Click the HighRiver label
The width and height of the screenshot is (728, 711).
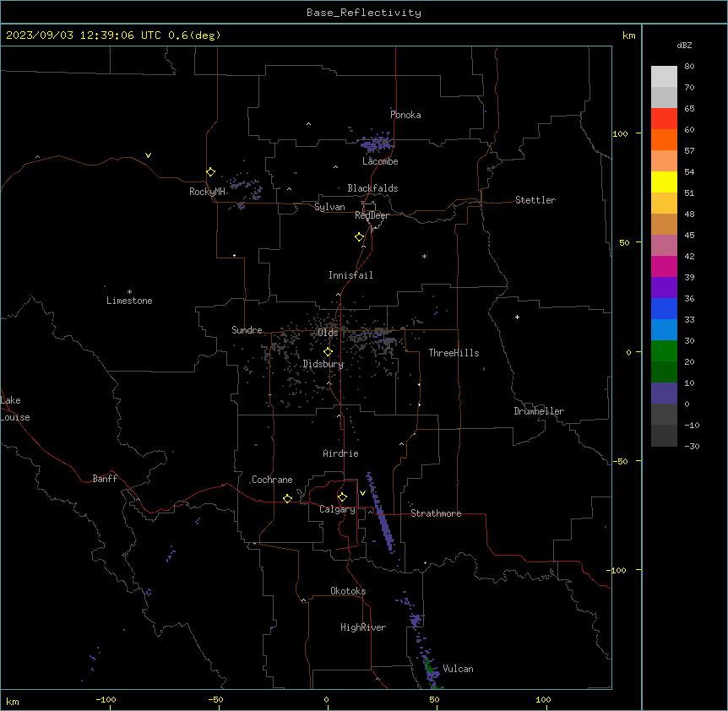tap(363, 627)
